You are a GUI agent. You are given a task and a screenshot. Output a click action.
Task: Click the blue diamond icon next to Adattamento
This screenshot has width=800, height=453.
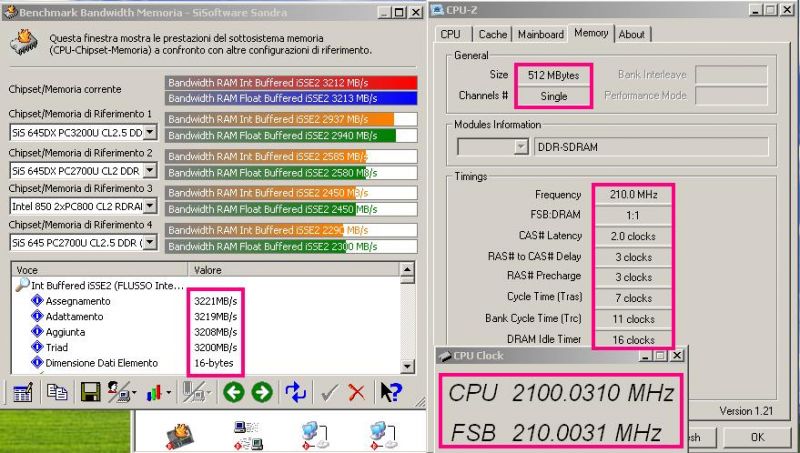tap(37, 316)
